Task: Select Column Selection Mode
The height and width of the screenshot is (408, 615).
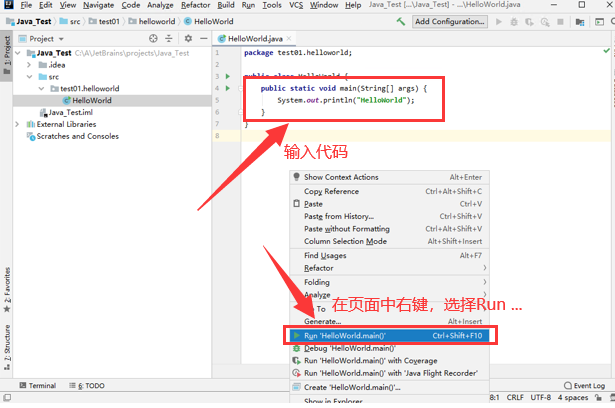Action: click(x=389, y=241)
